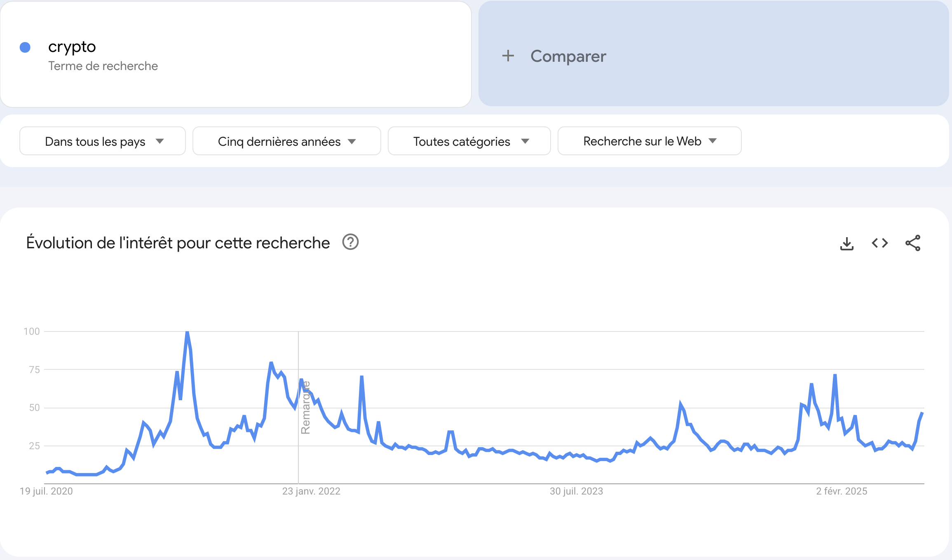
Task: Open the embed code view
Action: (880, 243)
